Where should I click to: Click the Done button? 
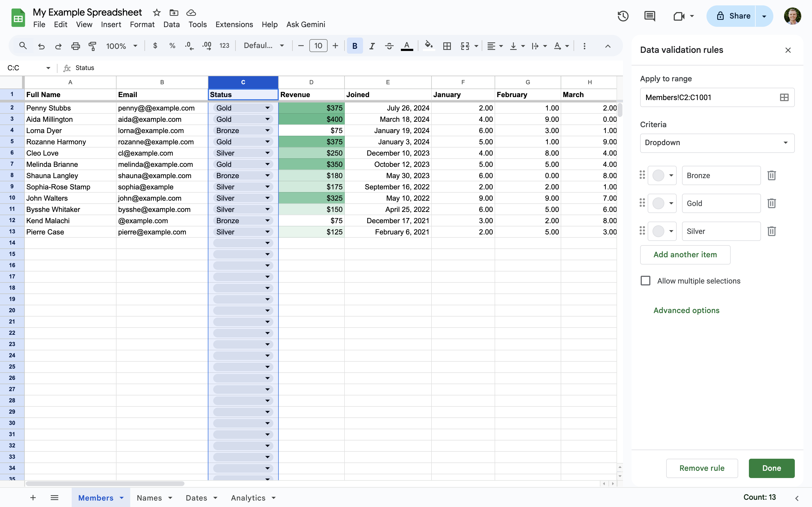click(771, 468)
